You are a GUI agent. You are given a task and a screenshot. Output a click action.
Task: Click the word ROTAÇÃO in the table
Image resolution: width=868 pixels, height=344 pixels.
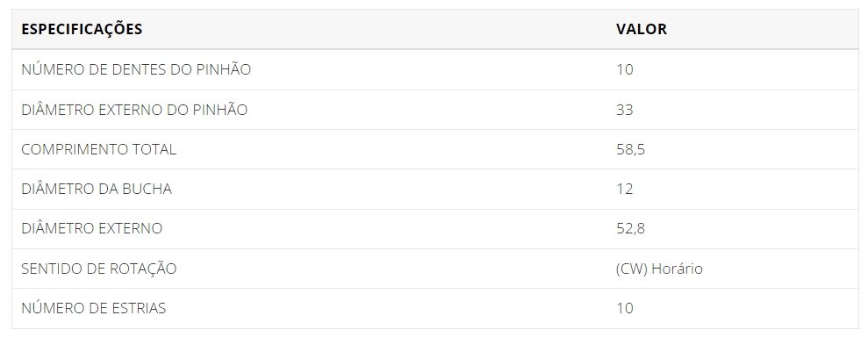click(143, 269)
